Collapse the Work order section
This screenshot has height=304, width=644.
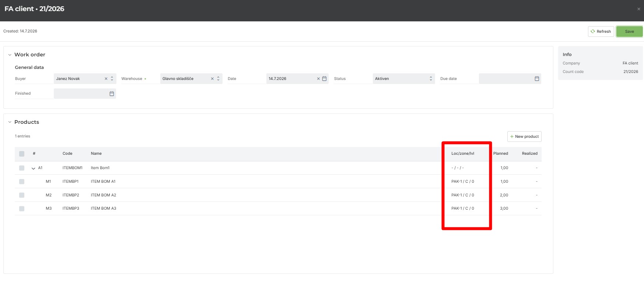click(10, 55)
